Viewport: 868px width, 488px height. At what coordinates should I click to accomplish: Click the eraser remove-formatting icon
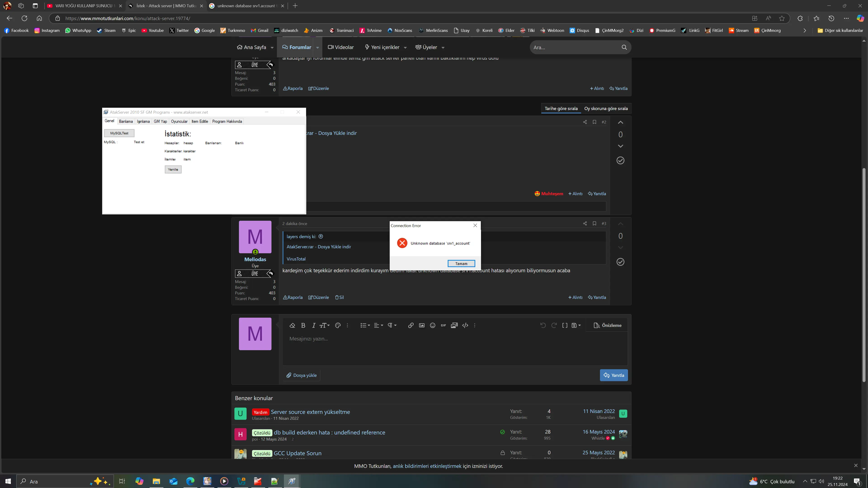click(x=292, y=325)
